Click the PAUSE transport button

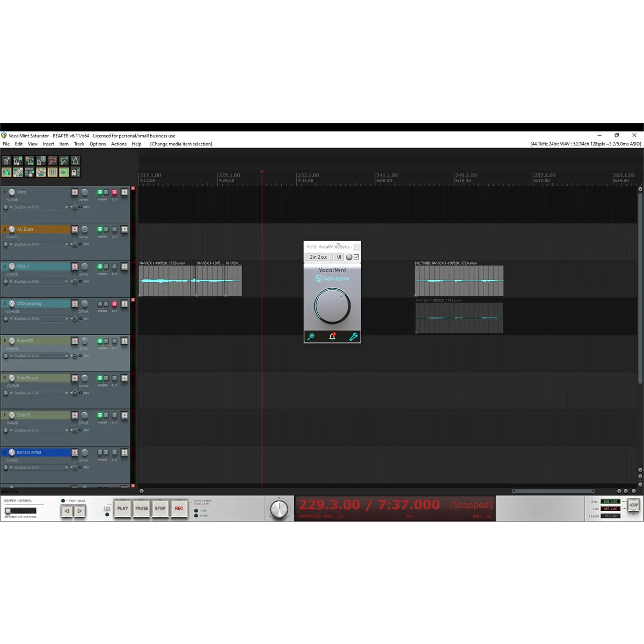(x=142, y=508)
